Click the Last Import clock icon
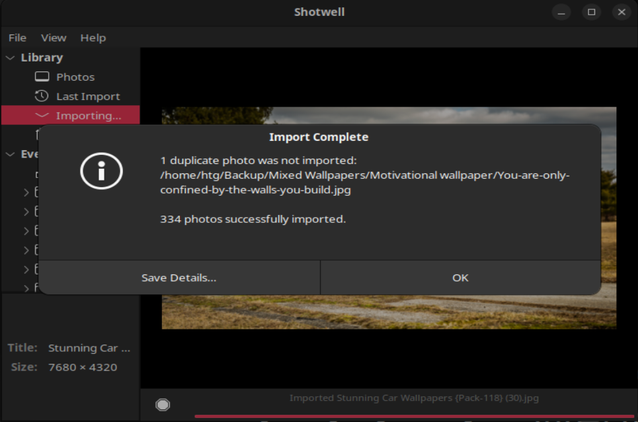Viewport: 638px width, 422px height. click(42, 96)
